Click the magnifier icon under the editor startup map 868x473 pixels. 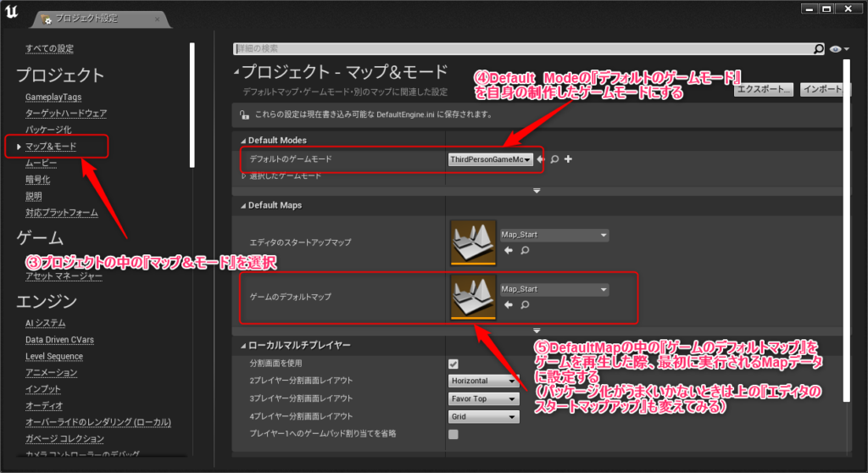click(525, 251)
